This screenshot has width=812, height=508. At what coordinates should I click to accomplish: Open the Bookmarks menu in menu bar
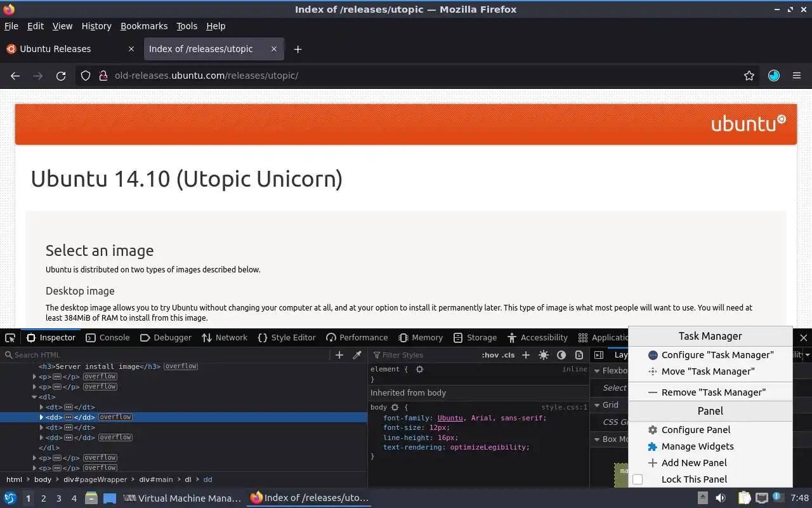click(144, 26)
